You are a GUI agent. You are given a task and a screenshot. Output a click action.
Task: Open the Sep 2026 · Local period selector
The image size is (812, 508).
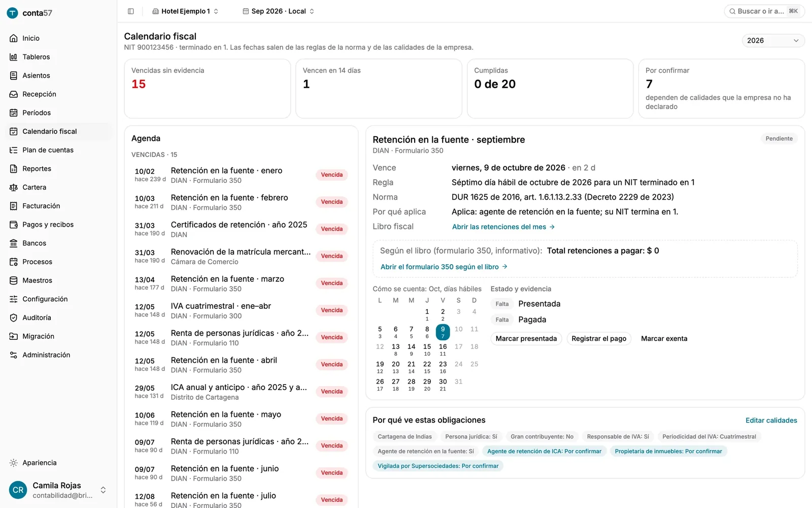[x=278, y=11]
